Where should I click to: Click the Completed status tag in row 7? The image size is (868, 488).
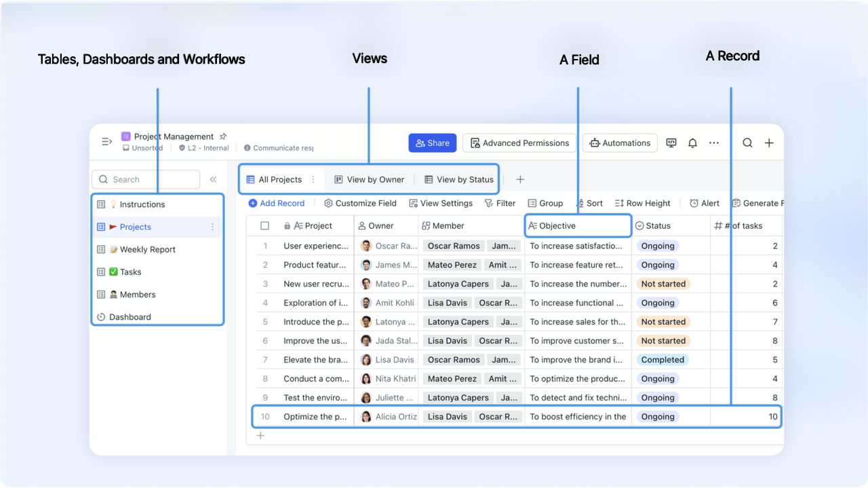point(663,360)
